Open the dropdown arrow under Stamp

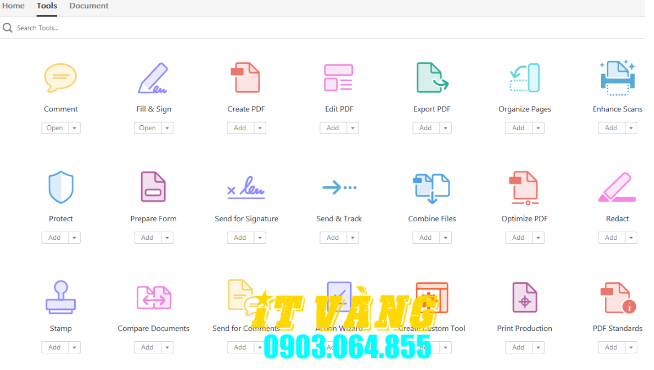coord(75,347)
